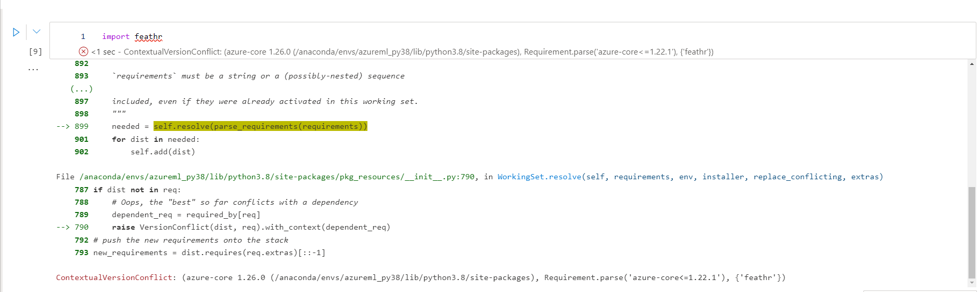Screen dimensions: 980x292
Task: Click output scrollbar down arrow
Action: (x=972, y=283)
